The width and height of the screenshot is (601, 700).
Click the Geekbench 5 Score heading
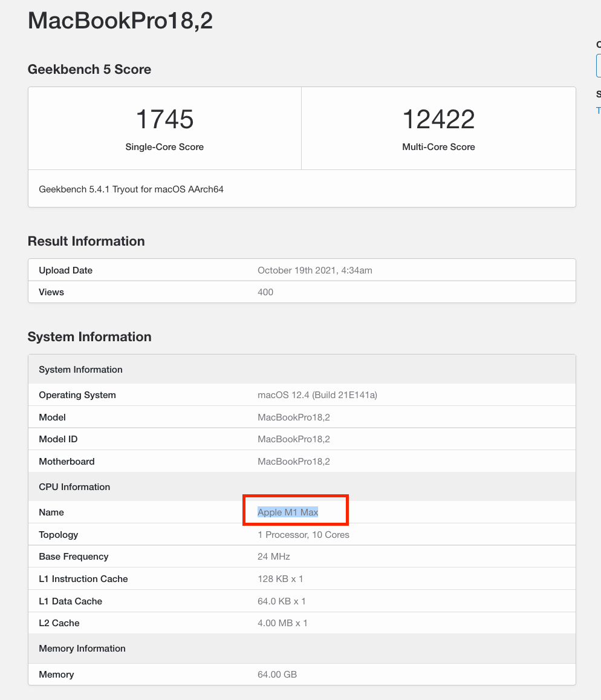click(x=89, y=69)
